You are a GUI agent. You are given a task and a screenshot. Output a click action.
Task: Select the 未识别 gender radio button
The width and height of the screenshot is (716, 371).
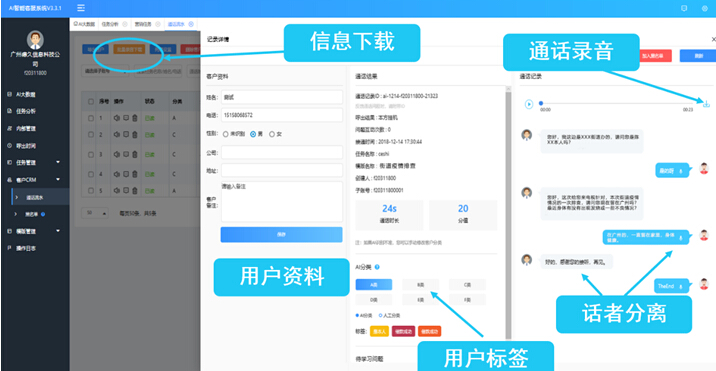click(x=225, y=134)
